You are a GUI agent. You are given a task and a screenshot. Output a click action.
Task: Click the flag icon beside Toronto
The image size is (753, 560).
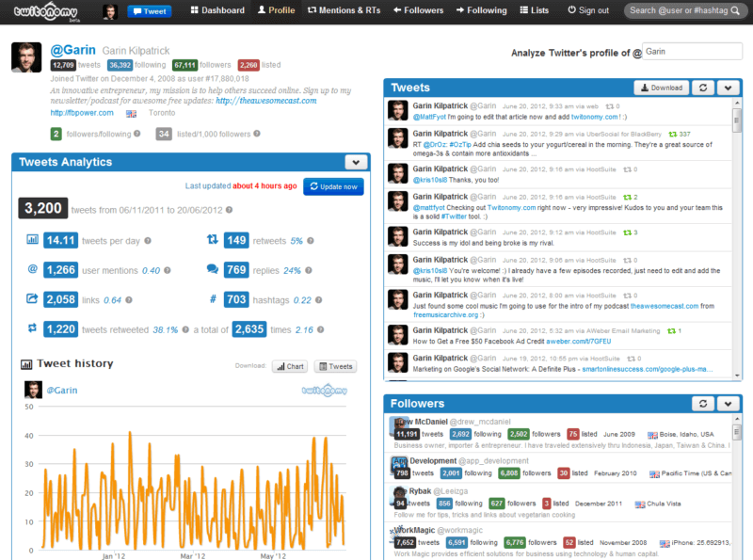pos(131,113)
